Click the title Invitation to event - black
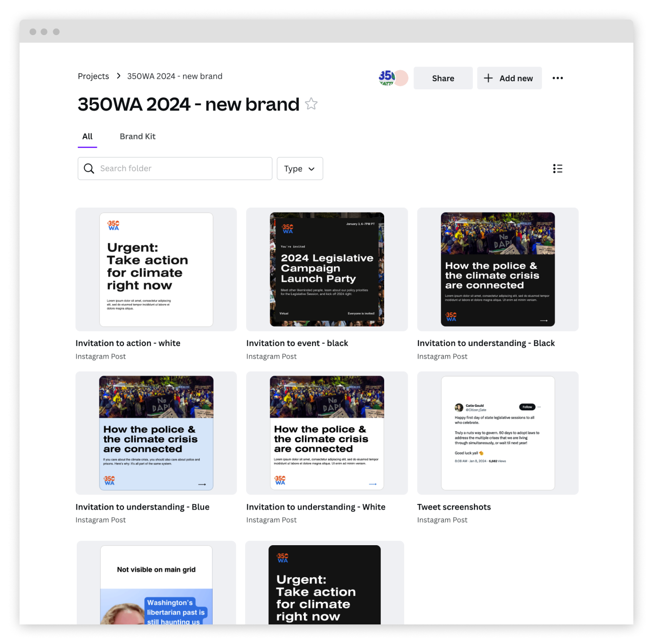The width and height of the screenshot is (653, 644). (x=297, y=343)
